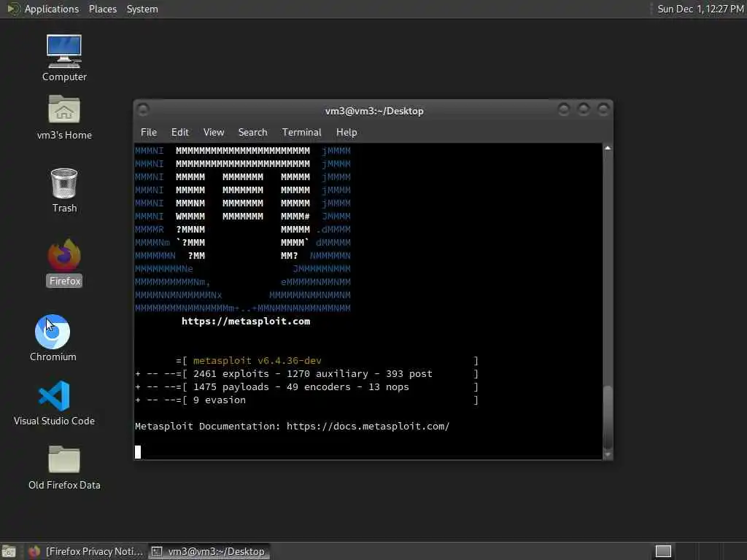The width and height of the screenshot is (747, 560).
Task: Click terminal scrollbar down arrow
Action: click(x=608, y=455)
